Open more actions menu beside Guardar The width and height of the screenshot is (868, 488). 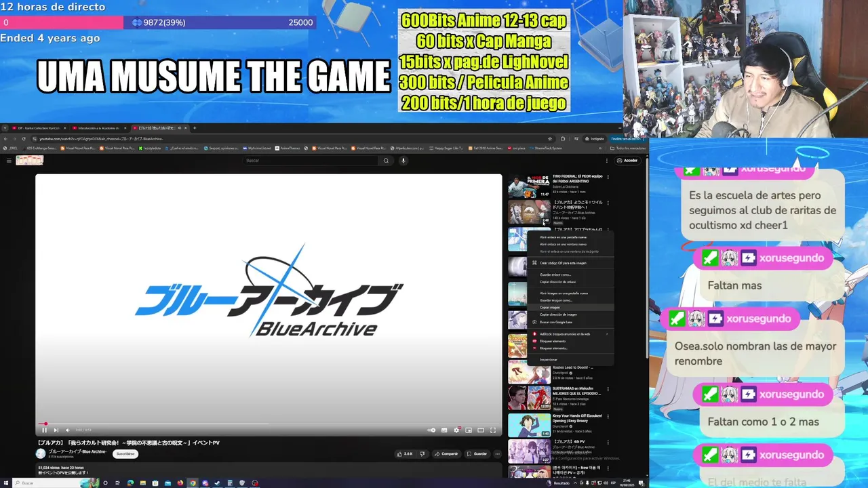tap(497, 454)
